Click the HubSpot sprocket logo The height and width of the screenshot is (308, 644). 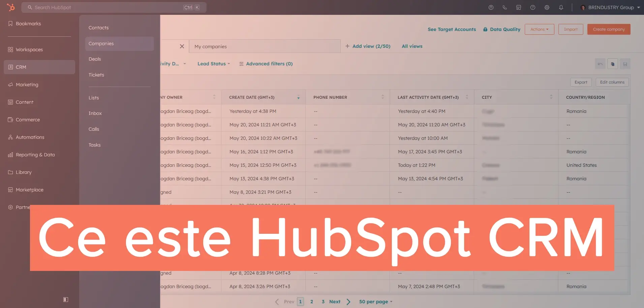tap(11, 7)
